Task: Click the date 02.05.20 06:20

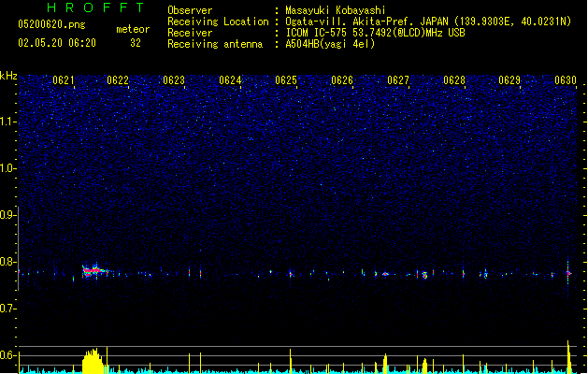Action: [x=57, y=43]
